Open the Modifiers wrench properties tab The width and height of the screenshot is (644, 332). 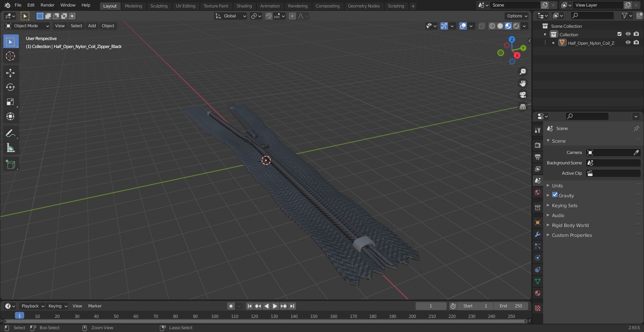537,234
